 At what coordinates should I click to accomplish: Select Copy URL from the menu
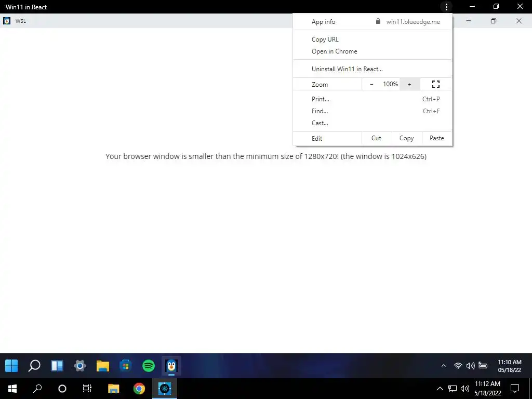coord(373,39)
